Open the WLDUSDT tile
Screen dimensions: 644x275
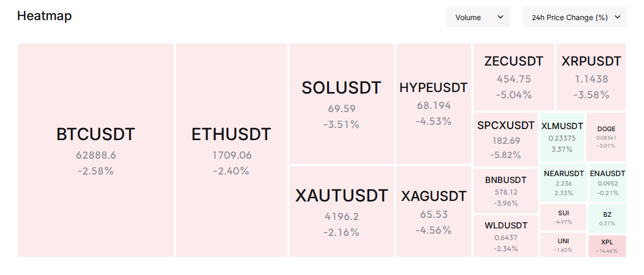pyautogui.click(x=506, y=236)
